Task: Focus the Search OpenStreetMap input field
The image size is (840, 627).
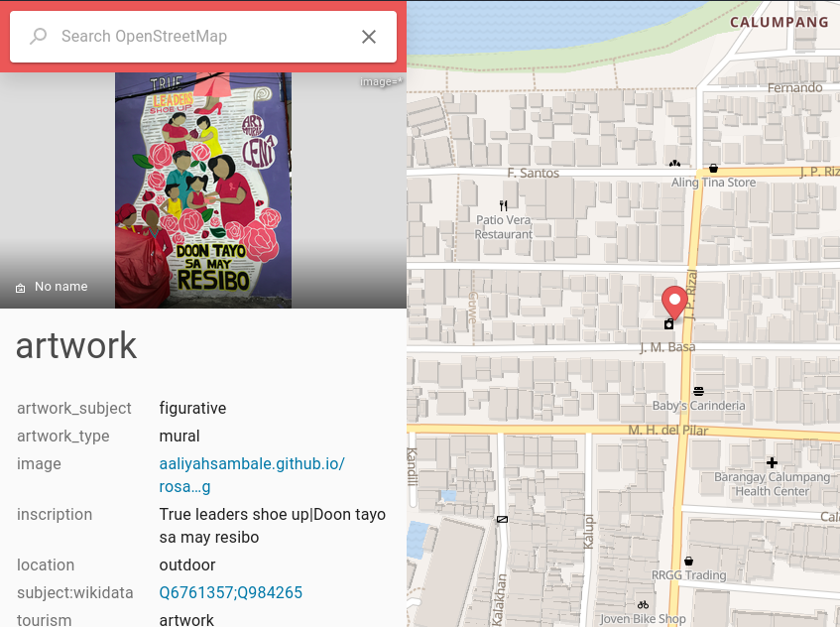Action: [x=203, y=37]
